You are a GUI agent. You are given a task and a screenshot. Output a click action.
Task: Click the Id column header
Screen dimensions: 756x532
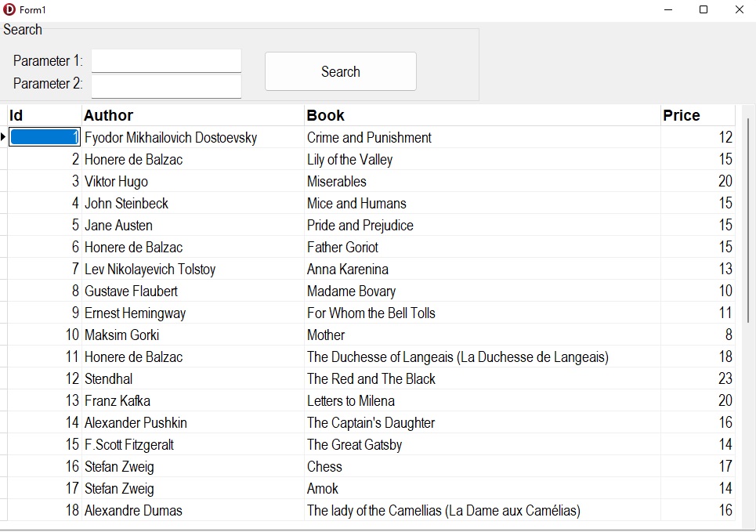tap(44, 115)
